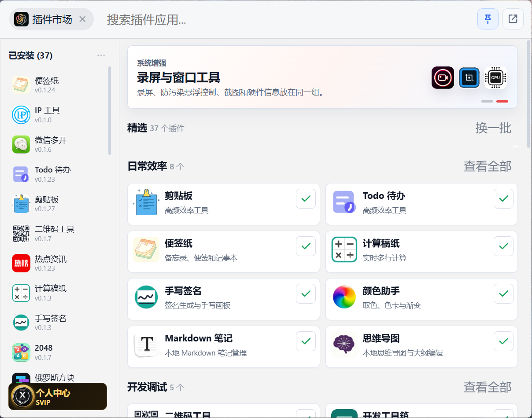Click 取色、色卡与渐变 description text
The height and width of the screenshot is (418, 532).
coord(392,305)
